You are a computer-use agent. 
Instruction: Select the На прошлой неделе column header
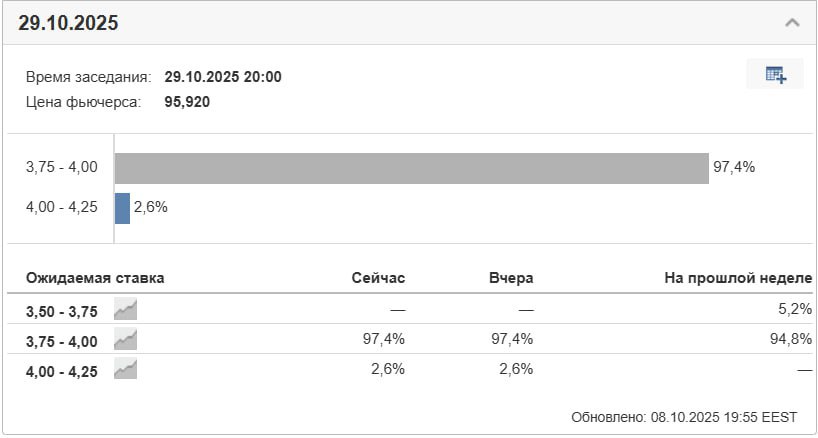tap(737, 278)
